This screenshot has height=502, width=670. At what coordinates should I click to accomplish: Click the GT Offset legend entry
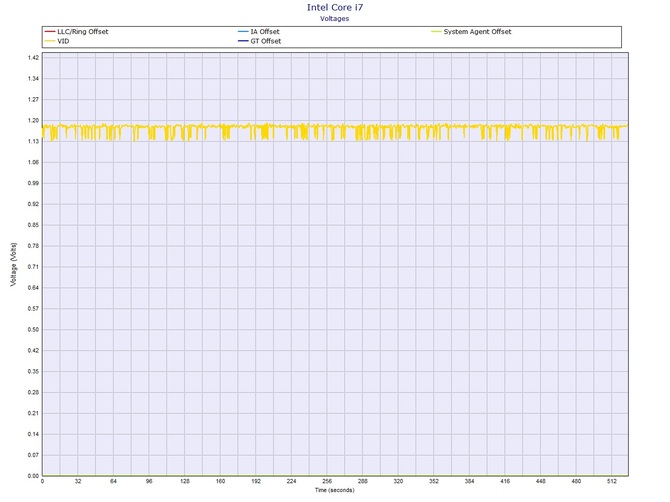[260, 41]
